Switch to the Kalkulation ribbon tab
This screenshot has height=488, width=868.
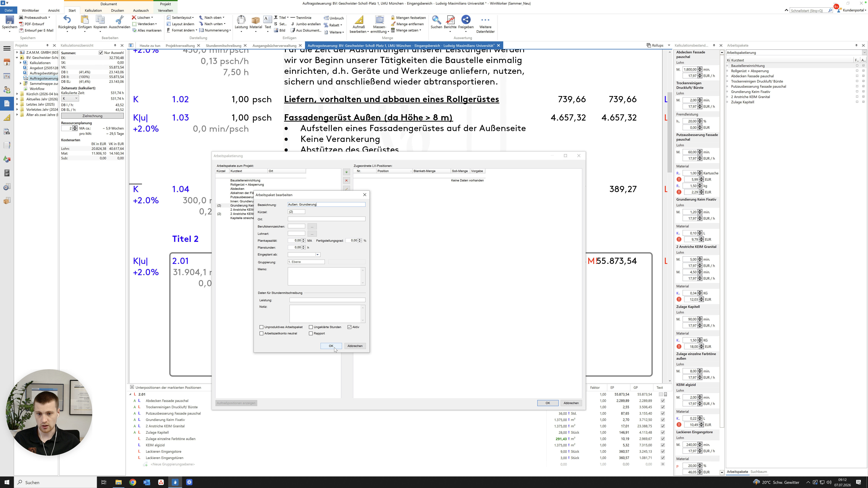pos(93,10)
